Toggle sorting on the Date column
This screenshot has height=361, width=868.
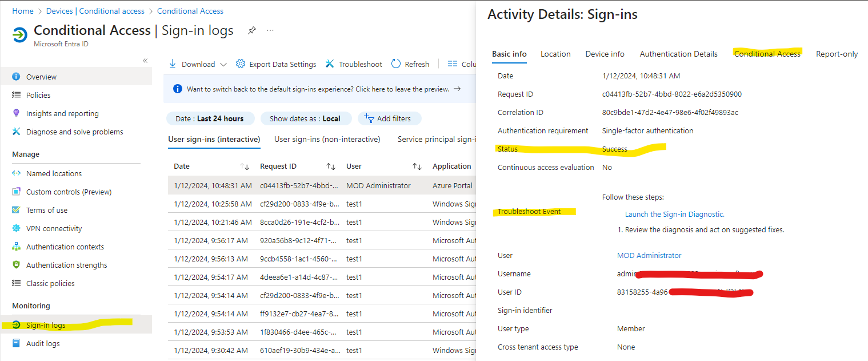coord(246,166)
